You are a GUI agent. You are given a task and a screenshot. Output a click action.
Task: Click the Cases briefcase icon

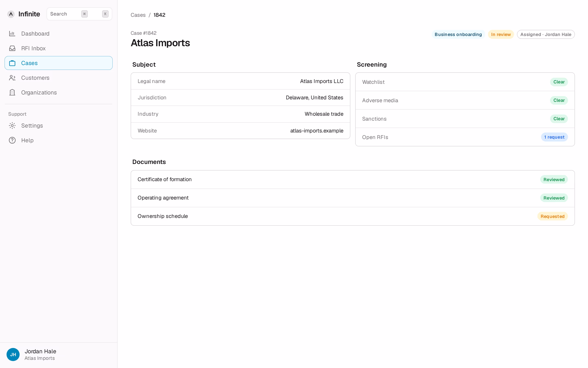coord(12,63)
